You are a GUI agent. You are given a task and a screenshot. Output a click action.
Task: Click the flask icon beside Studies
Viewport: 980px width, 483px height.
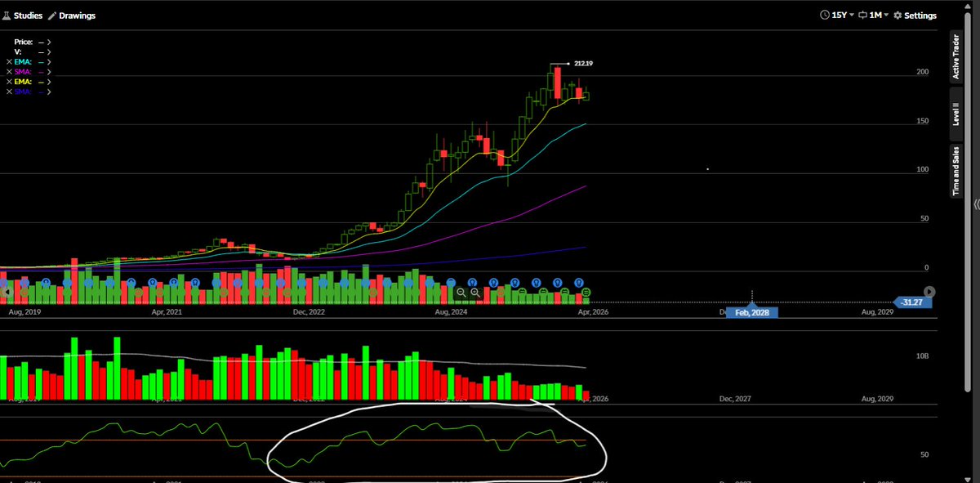[x=7, y=16]
